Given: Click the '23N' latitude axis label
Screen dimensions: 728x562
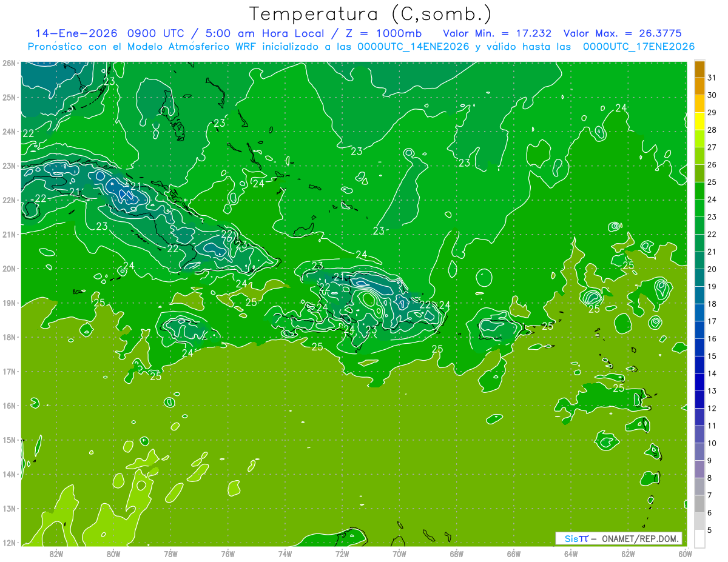Looking at the screenshot, I should (9, 166).
